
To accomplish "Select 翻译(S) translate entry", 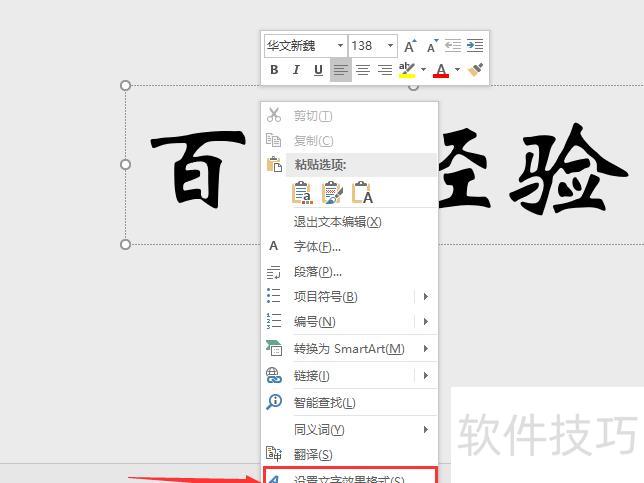I will 350,455.
